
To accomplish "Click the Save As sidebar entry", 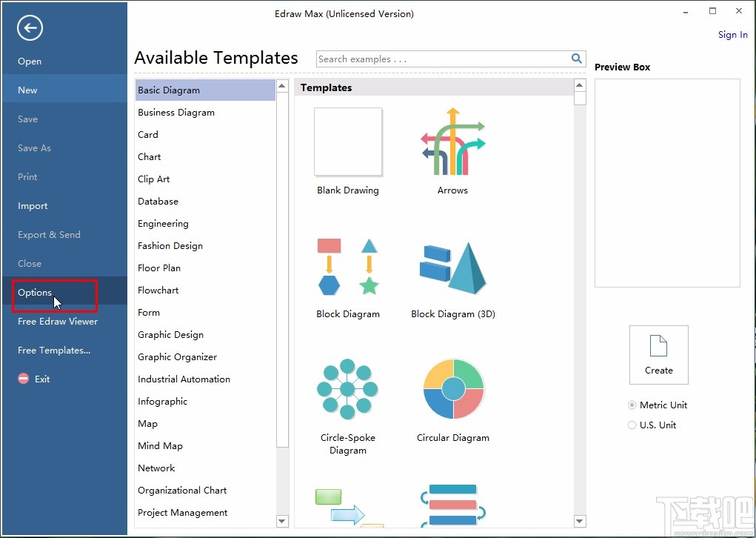I will coord(64,148).
